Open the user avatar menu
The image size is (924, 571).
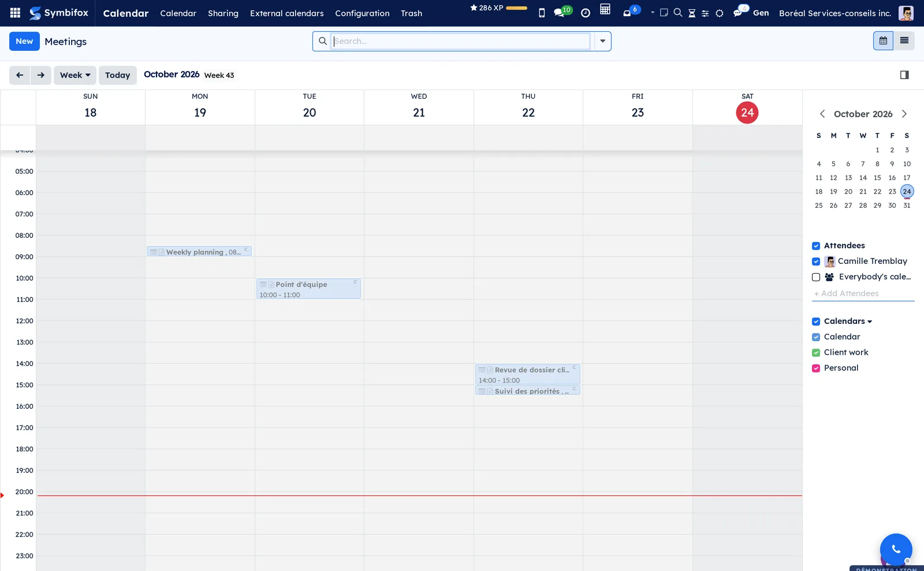[906, 13]
